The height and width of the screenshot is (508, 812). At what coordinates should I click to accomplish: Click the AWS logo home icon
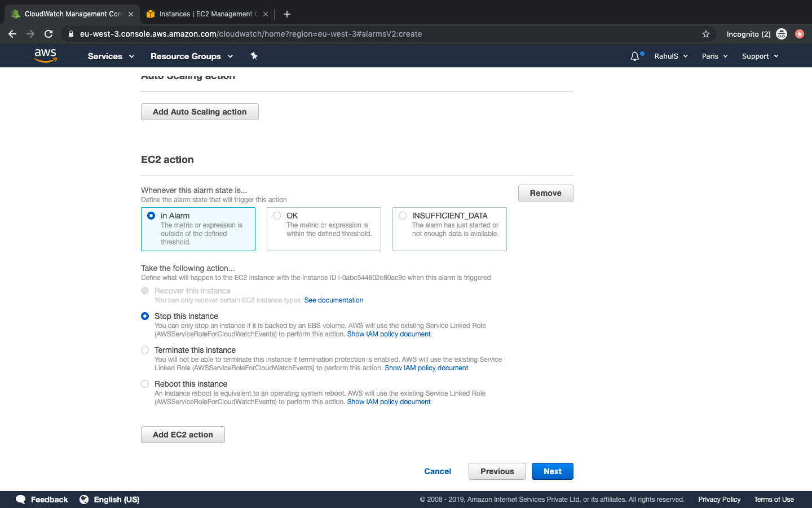click(45, 55)
